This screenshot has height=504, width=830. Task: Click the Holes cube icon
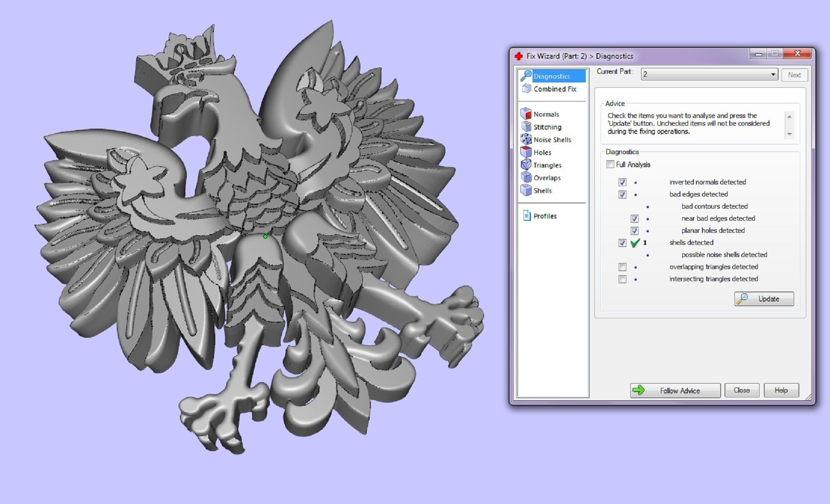[526, 152]
